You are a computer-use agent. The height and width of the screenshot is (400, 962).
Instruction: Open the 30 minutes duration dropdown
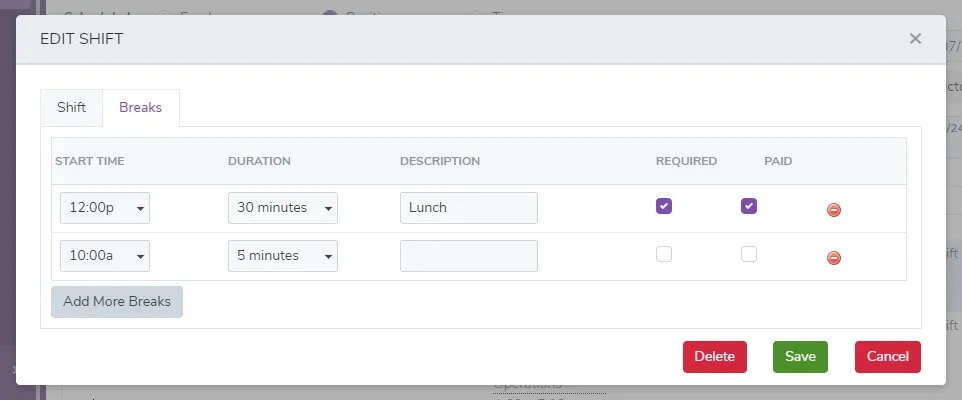283,208
